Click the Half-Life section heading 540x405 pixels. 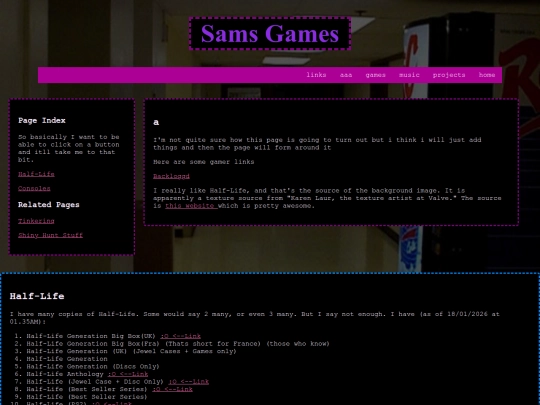coord(37,296)
